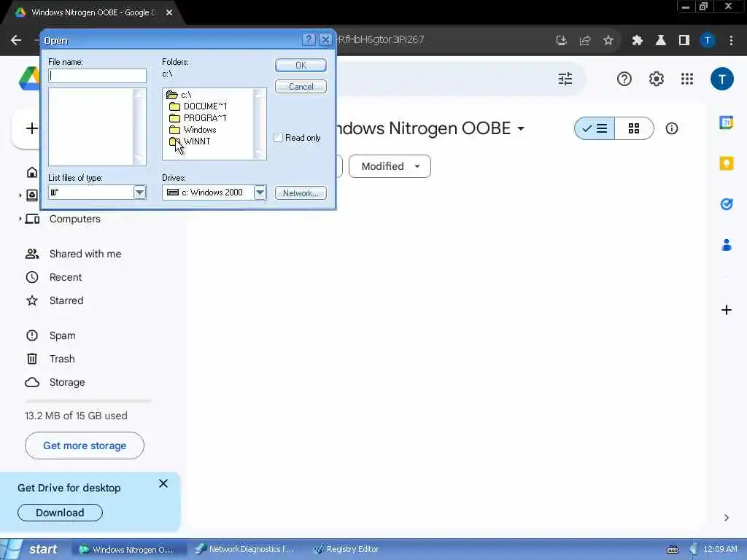The image size is (747, 560).
Task: Open Drive search options slider icon
Action: pyautogui.click(x=565, y=79)
